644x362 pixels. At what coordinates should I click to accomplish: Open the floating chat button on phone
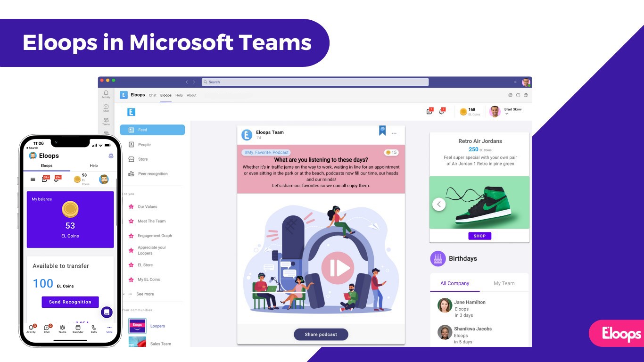click(107, 313)
